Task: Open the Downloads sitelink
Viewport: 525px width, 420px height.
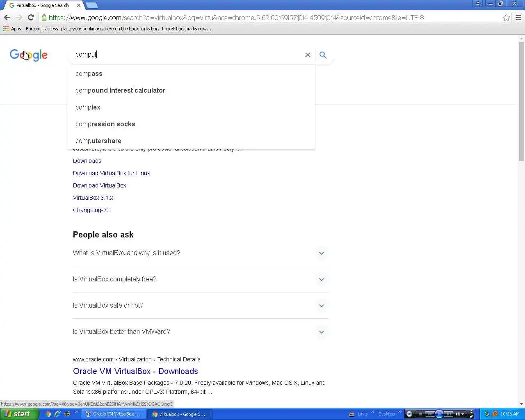Action: click(x=87, y=161)
